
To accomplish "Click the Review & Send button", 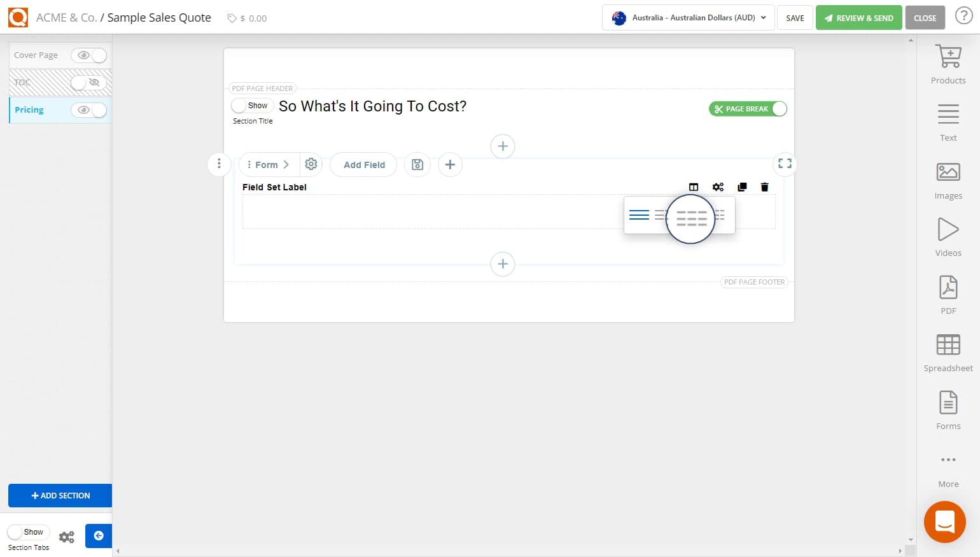I will pyautogui.click(x=858, y=18).
